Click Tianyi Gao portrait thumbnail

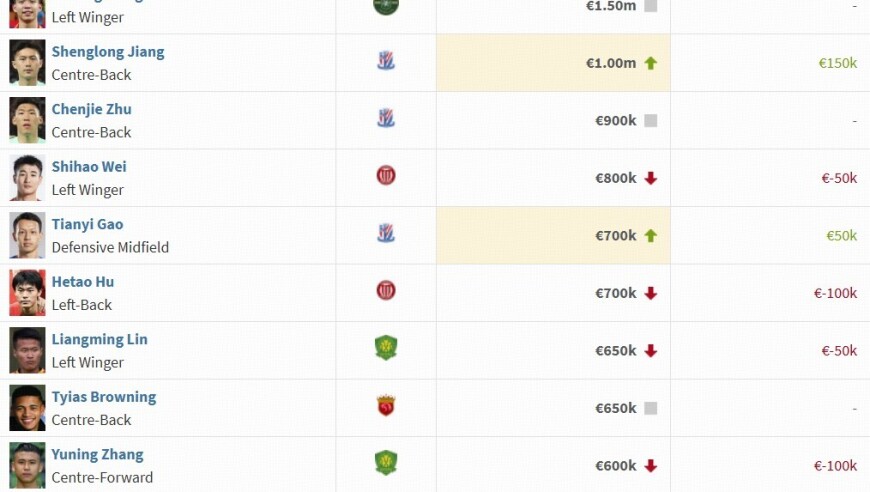click(28, 235)
